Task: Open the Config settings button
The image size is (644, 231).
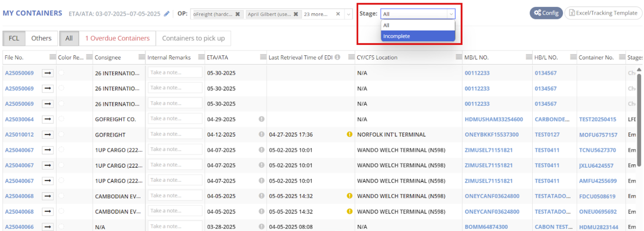Action: tap(546, 13)
